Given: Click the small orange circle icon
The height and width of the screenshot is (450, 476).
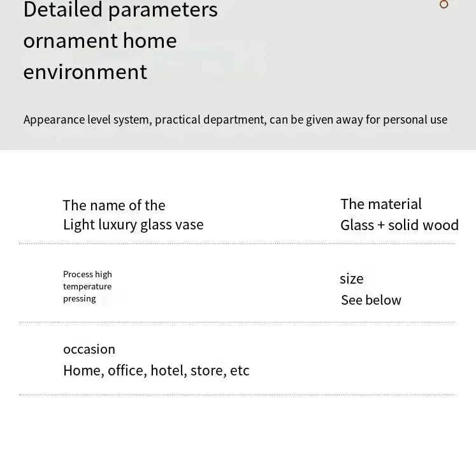Looking at the screenshot, I should pyautogui.click(x=444, y=4).
